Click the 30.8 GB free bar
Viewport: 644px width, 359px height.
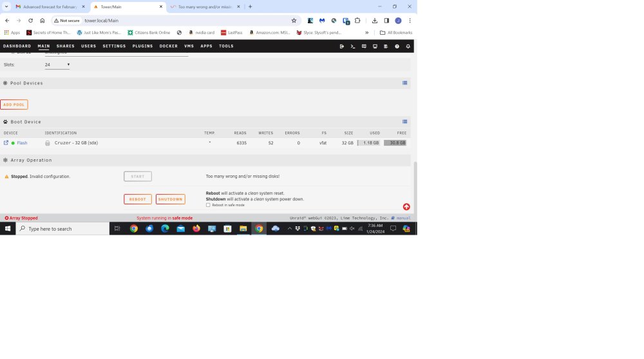coord(395,142)
